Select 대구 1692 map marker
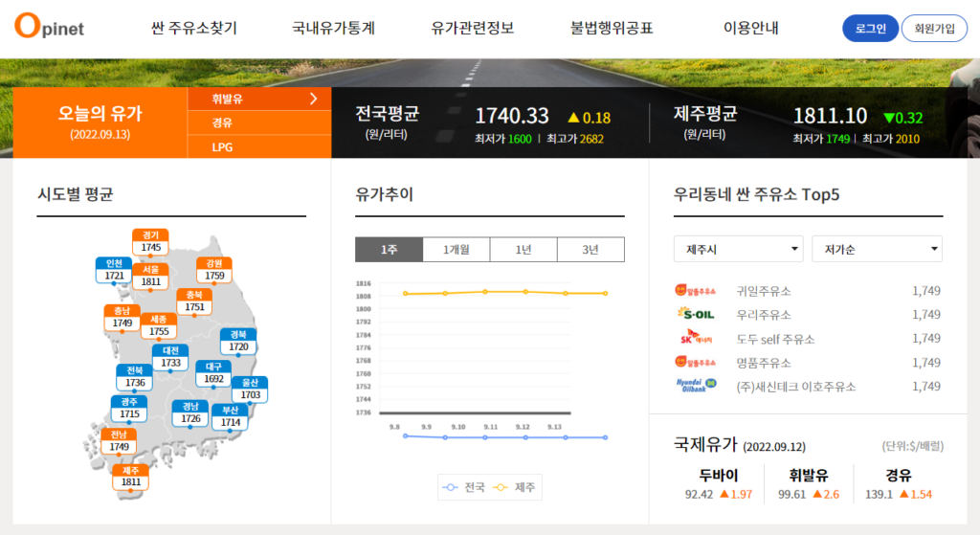Viewport: 980px width, 535px height. point(213,373)
